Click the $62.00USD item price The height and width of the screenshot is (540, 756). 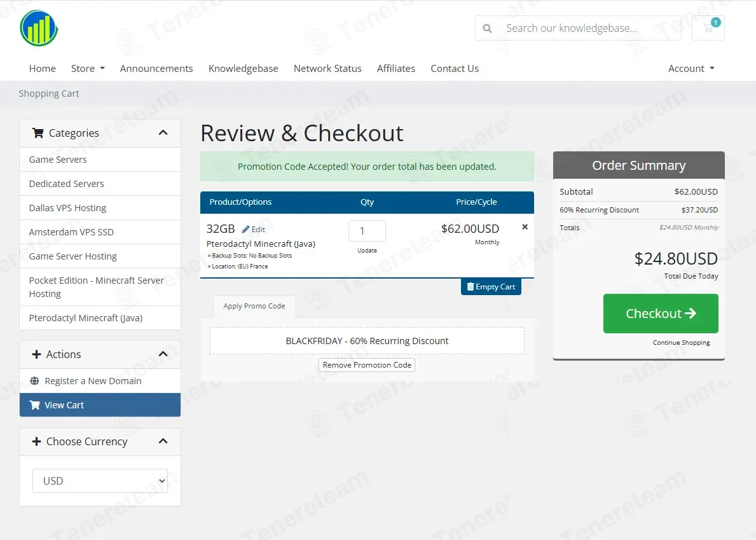tap(470, 228)
